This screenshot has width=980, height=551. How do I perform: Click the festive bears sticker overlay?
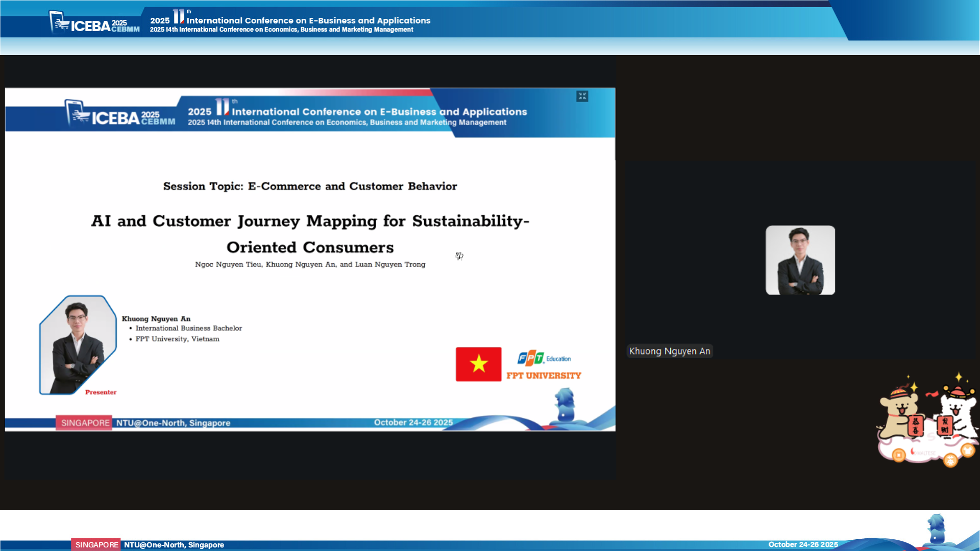tap(927, 421)
